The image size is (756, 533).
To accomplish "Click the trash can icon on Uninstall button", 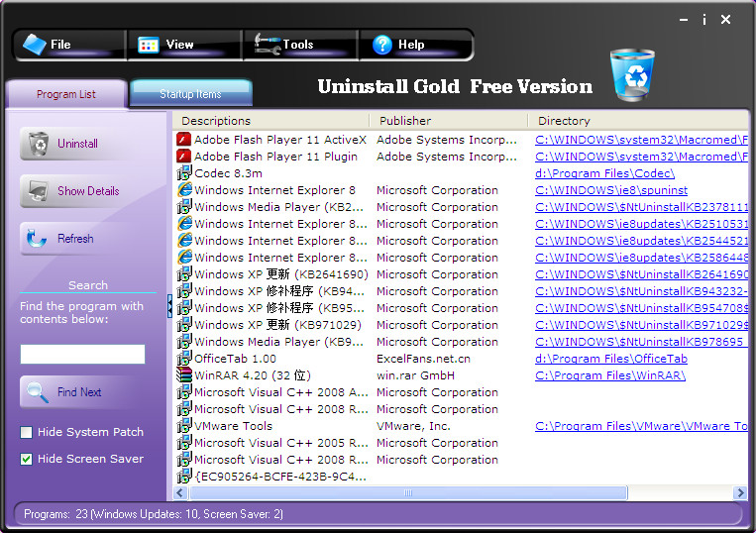I will (x=38, y=144).
